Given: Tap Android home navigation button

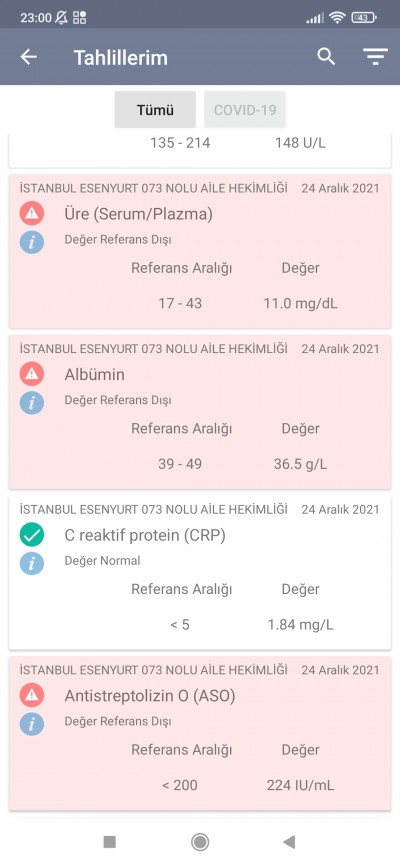Looking at the screenshot, I should point(200,842).
